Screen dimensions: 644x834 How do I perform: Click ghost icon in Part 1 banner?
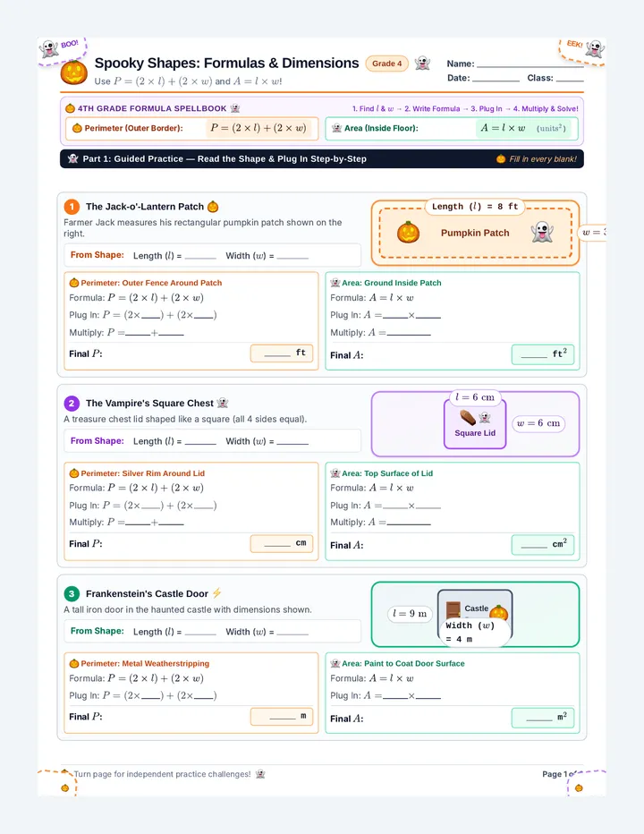73,158
